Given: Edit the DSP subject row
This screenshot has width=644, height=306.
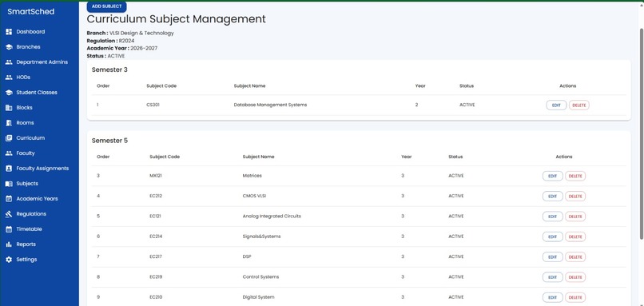Looking at the screenshot, I should pos(552,256).
